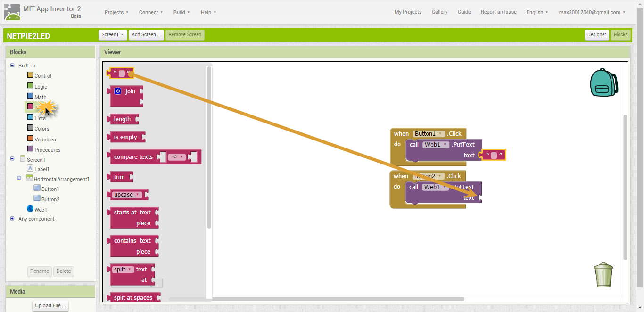Open the Screen1 screen selector dropdown

pos(113,34)
